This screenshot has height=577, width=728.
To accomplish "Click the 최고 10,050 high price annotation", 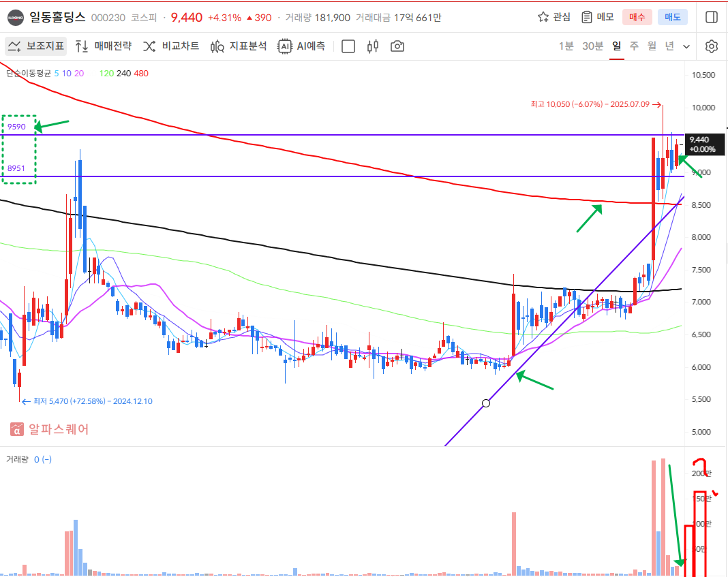I will coord(596,104).
